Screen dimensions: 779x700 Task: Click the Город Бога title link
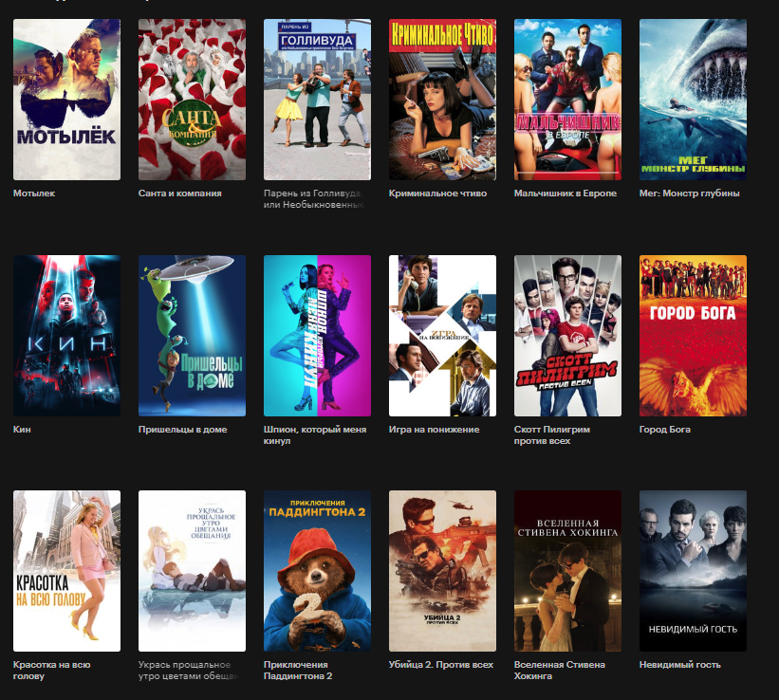[x=665, y=430]
